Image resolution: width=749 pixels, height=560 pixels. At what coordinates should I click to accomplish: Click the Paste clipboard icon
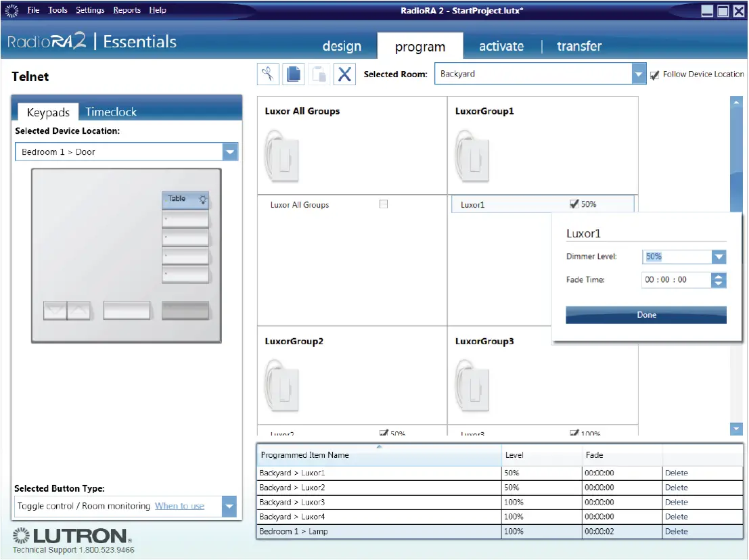pyautogui.click(x=319, y=74)
